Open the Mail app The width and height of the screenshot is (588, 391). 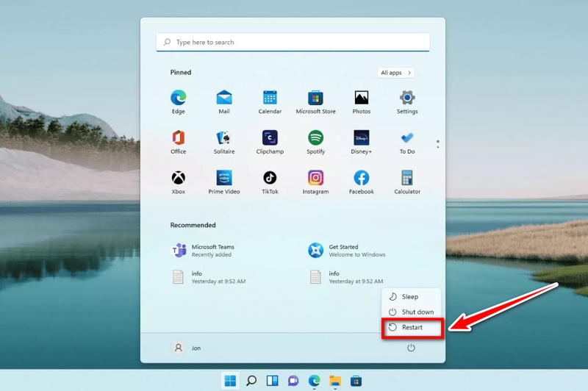tap(224, 102)
